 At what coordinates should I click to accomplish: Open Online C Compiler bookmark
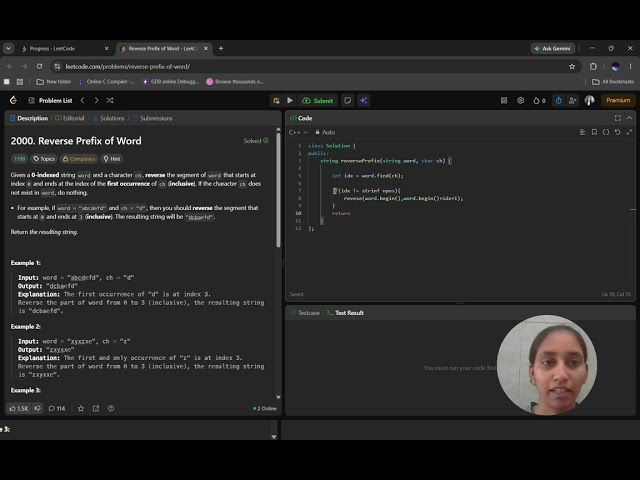(107, 82)
